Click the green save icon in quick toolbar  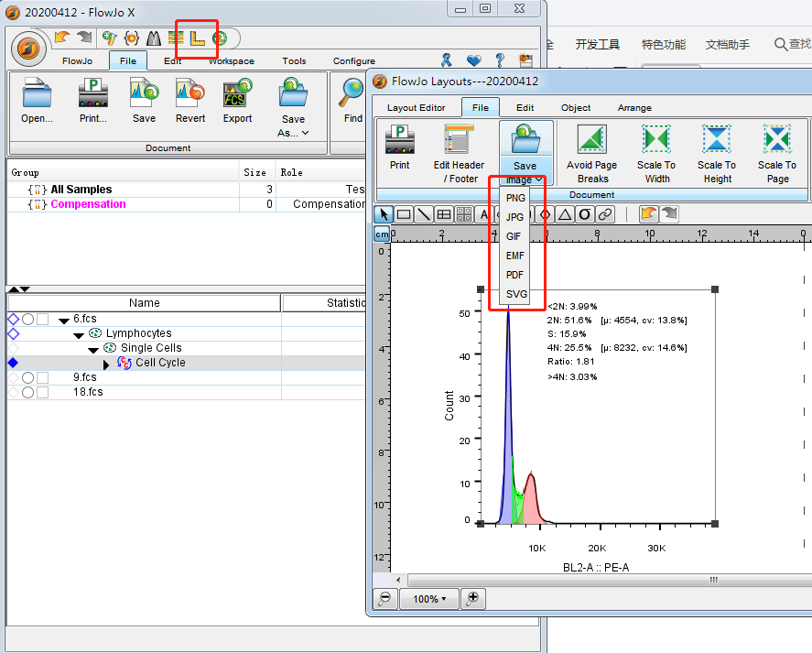(x=220, y=38)
